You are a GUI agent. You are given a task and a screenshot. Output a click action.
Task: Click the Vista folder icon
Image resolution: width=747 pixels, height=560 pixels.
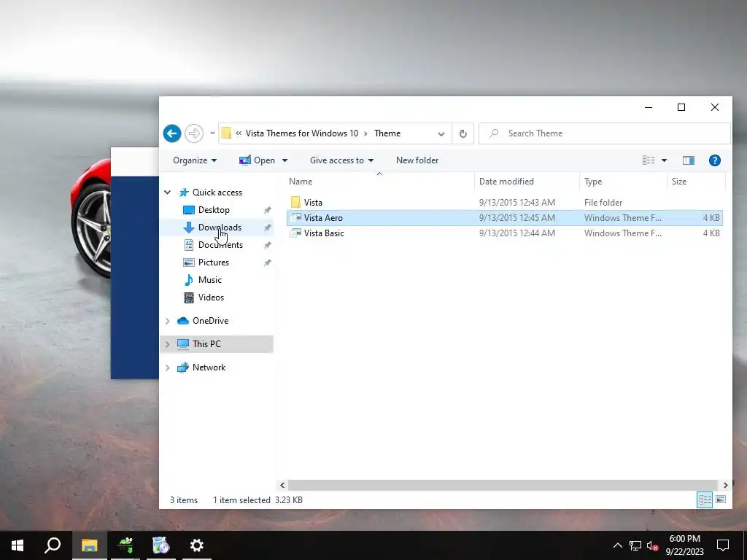tap(296, 203)
